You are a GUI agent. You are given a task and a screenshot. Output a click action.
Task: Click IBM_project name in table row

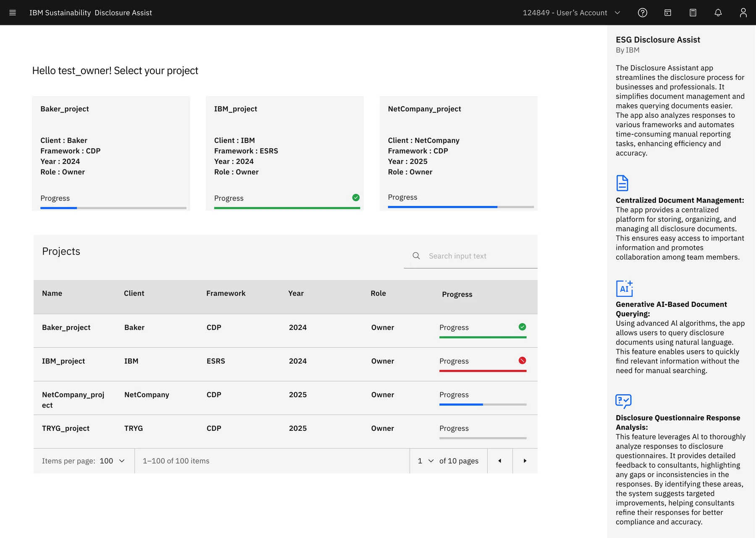click(x=63, y=361)
